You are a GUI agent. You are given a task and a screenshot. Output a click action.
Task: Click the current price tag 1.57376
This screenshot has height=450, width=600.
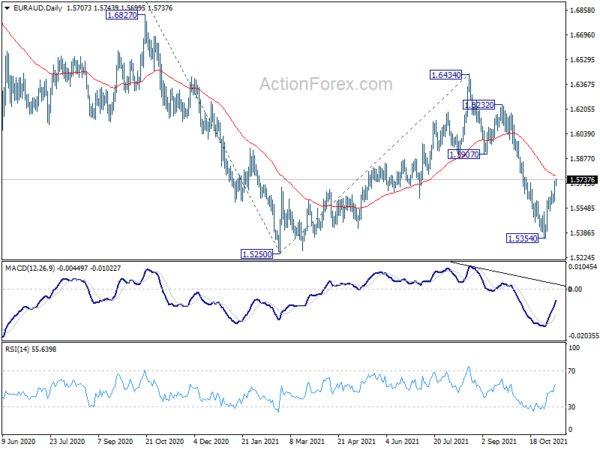(x=582, y=180)
